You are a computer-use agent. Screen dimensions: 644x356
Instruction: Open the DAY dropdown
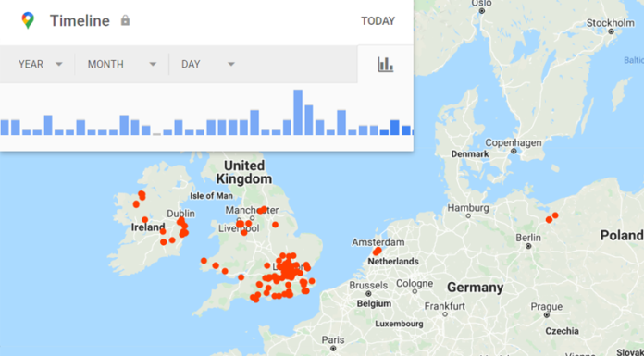click(x=208, y=64)
